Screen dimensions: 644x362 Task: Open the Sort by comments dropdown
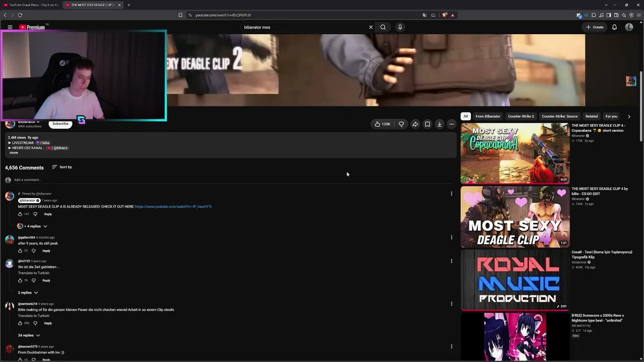pyautogui.click(x=62, y=167)
